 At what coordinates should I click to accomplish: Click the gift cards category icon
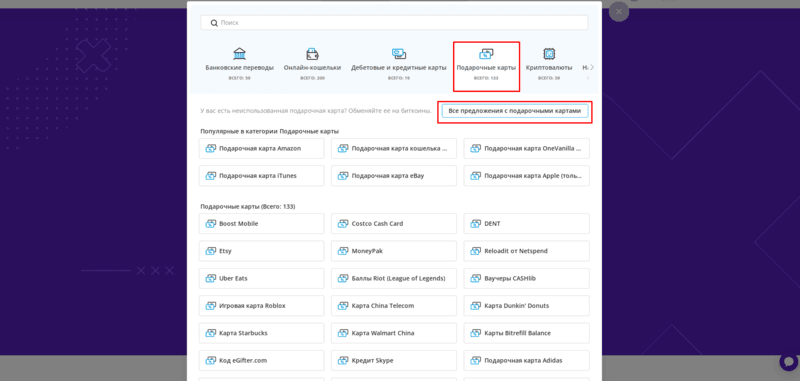[x=486, y=54]
